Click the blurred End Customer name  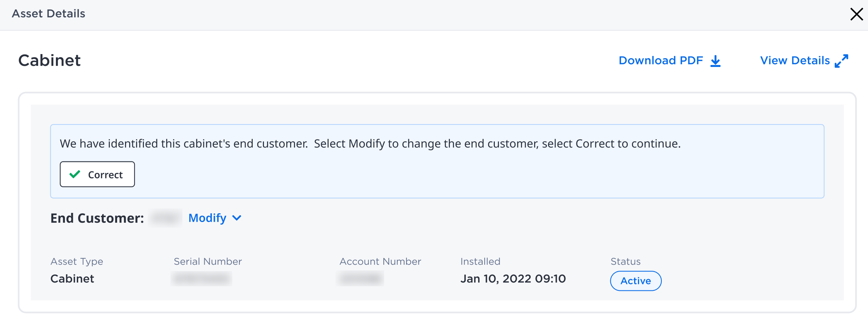coord(165,218)
